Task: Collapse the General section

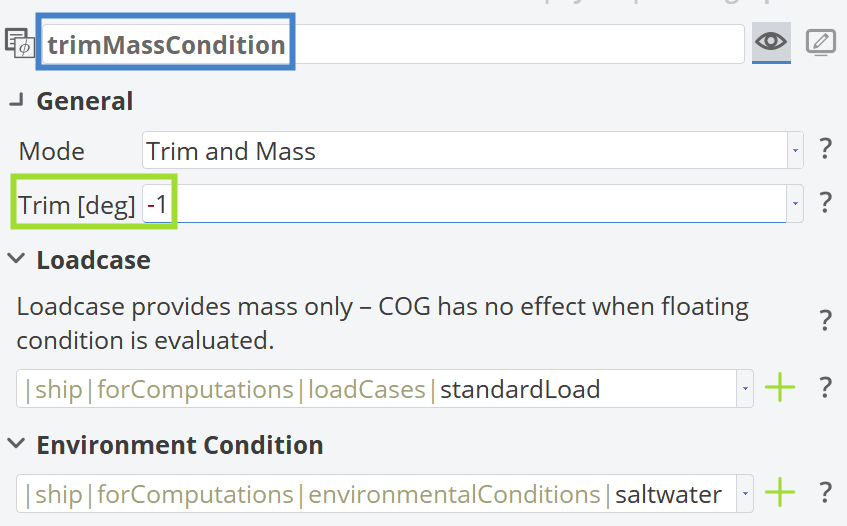Action: click(17, 101)
